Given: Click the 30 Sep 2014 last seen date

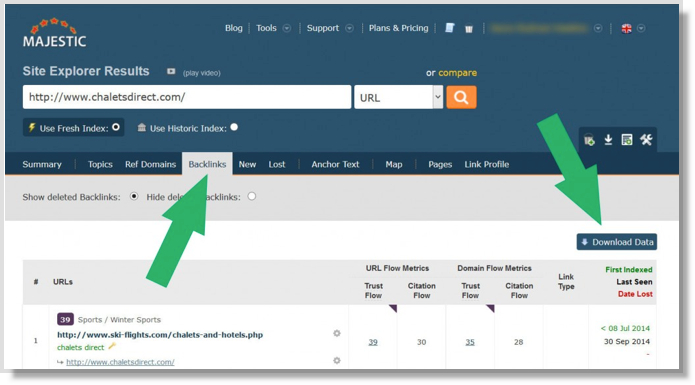Looking at the screenshot, I should 627,342.
